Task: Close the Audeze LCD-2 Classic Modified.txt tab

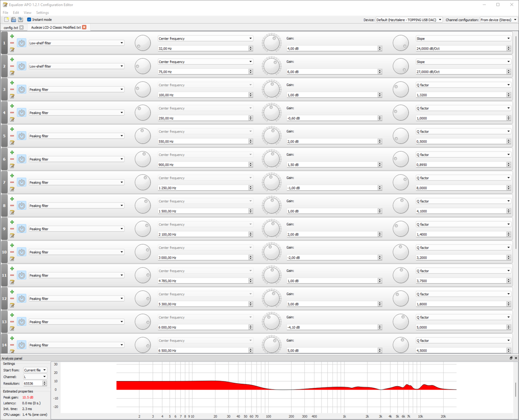Action: click(84, 27)
